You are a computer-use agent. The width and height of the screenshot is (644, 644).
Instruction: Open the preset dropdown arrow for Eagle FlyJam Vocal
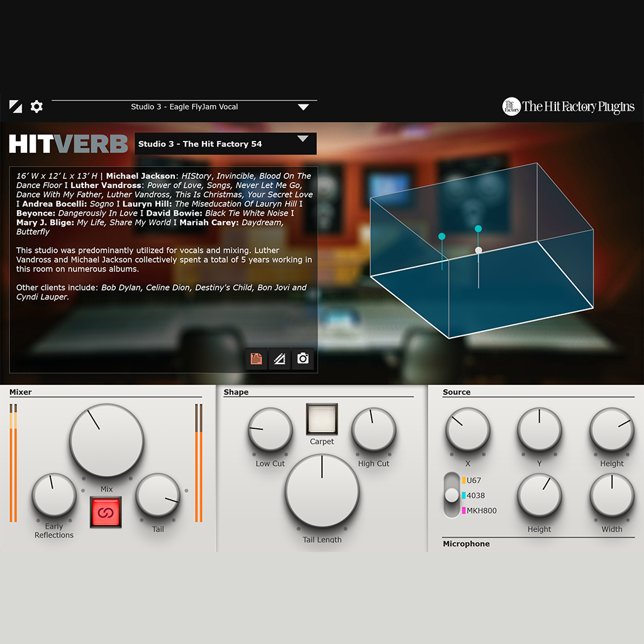[303, 107]
